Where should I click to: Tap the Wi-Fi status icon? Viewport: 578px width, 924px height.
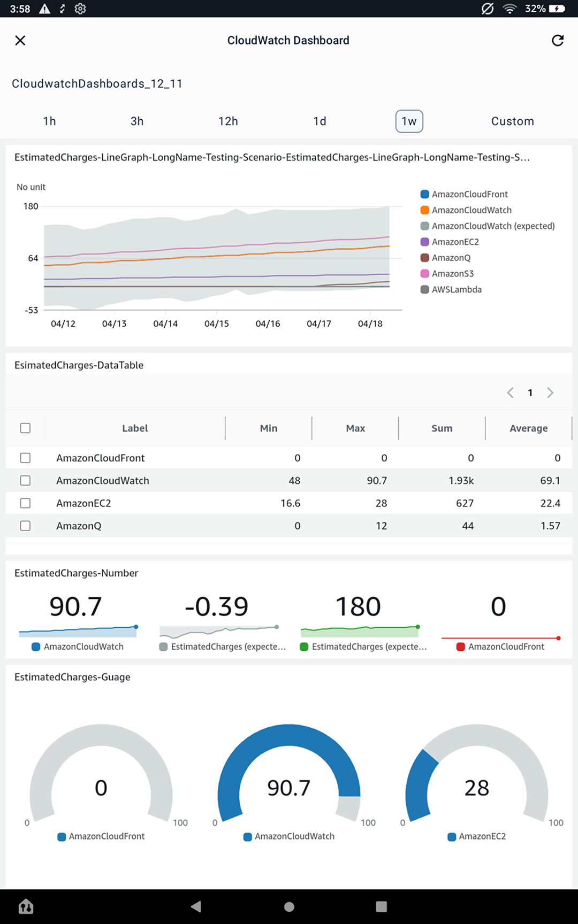point(510,9)
